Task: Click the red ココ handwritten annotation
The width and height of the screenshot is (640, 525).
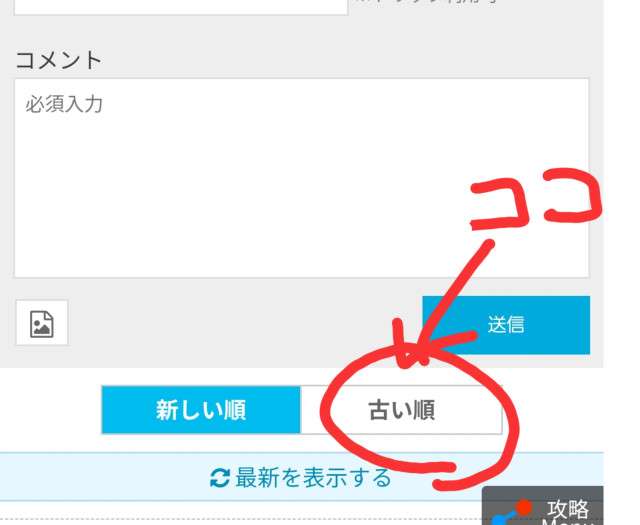Action: click(536, 200)
